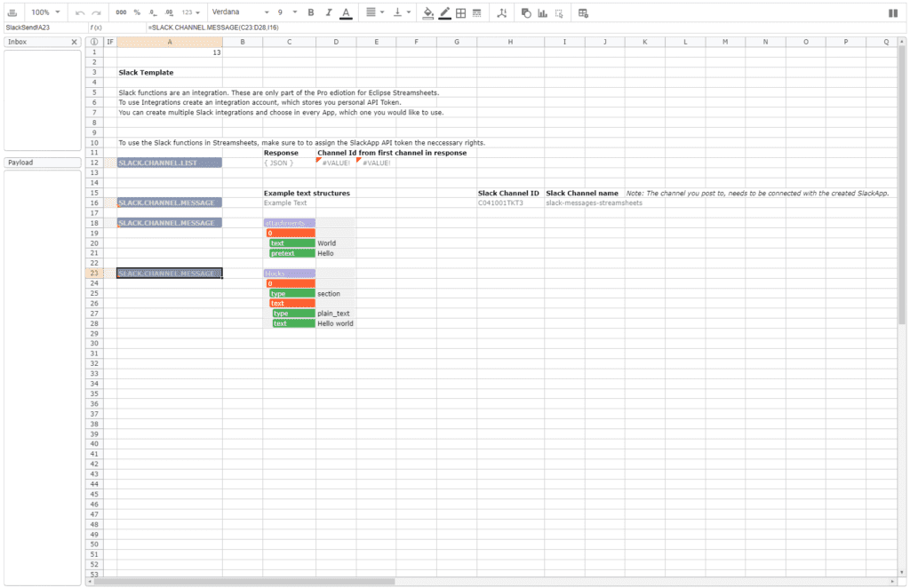Choose the font color
The width and height of the screenshot is (910, 588).
point(346,12)
